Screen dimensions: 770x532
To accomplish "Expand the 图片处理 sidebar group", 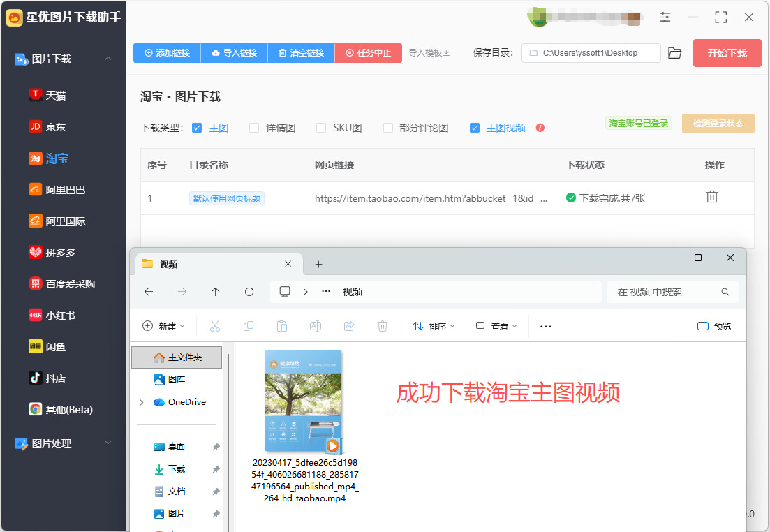I will (x=108, y=443).
